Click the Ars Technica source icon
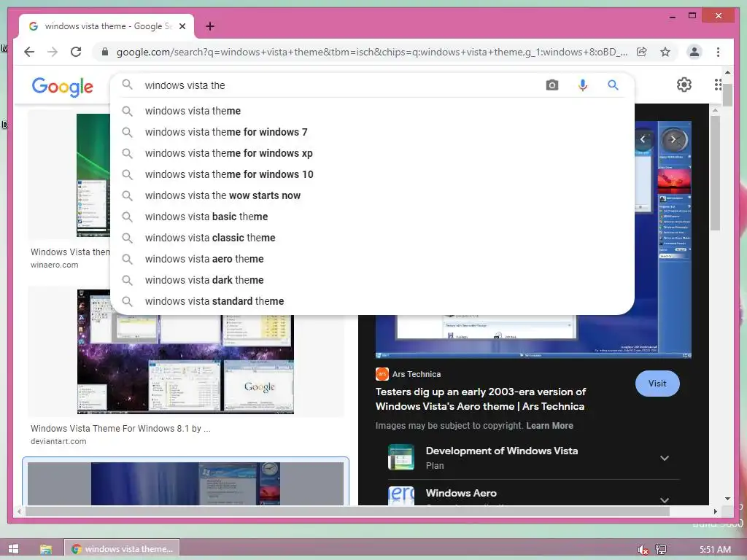This screenshot has width=747, height=560. pos(382,374)
